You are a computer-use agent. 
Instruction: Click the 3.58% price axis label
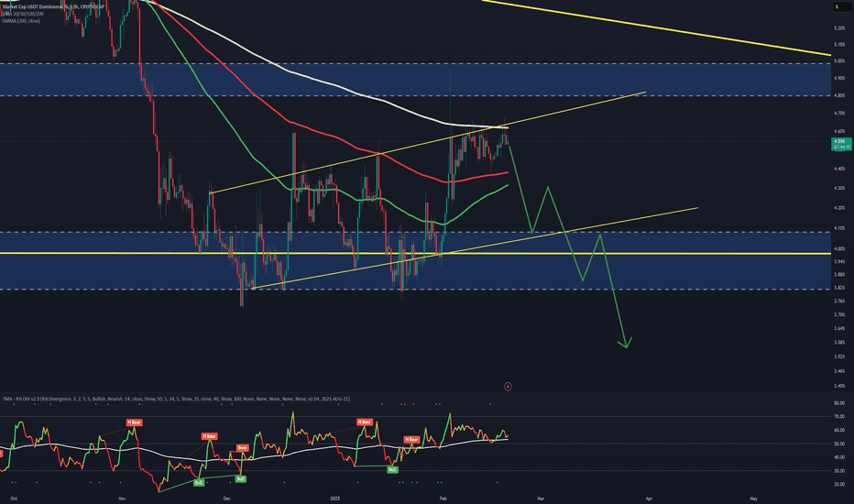pos(839,342)
